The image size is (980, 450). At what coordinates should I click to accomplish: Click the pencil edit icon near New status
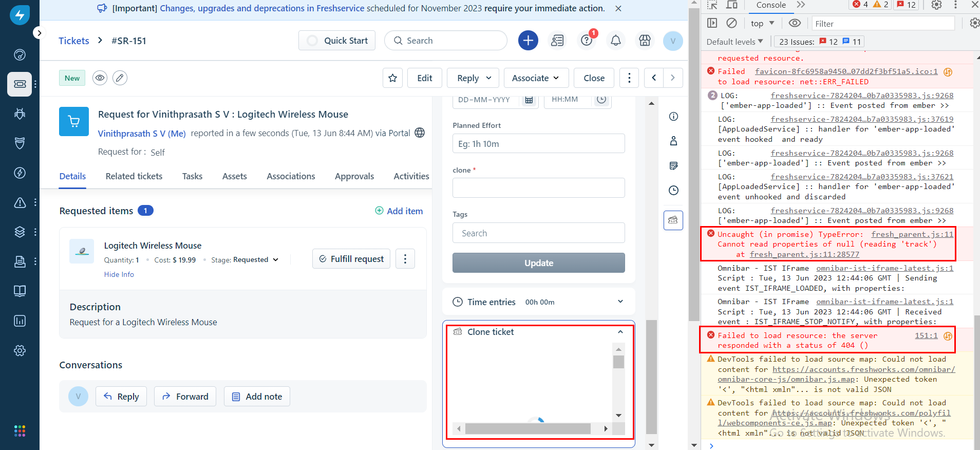tap(120, 78)
